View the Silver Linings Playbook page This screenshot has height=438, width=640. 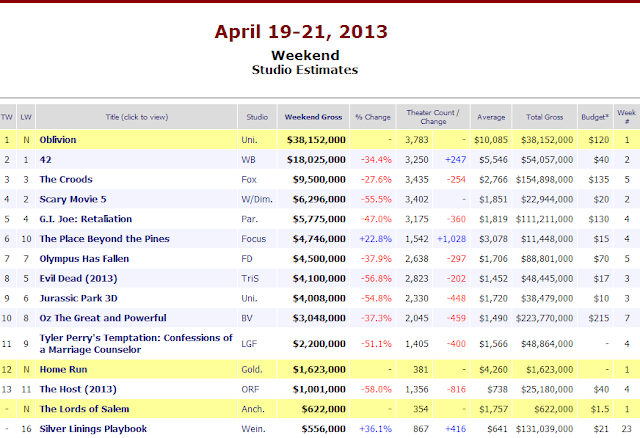(x=93, y=428)
